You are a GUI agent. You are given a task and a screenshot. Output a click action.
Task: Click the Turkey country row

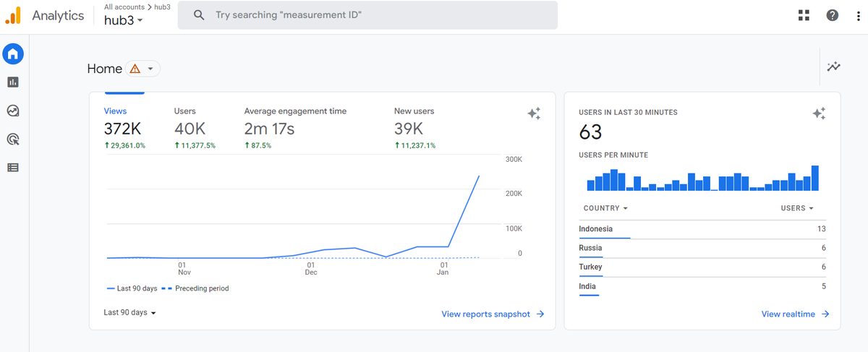(702, 267)
